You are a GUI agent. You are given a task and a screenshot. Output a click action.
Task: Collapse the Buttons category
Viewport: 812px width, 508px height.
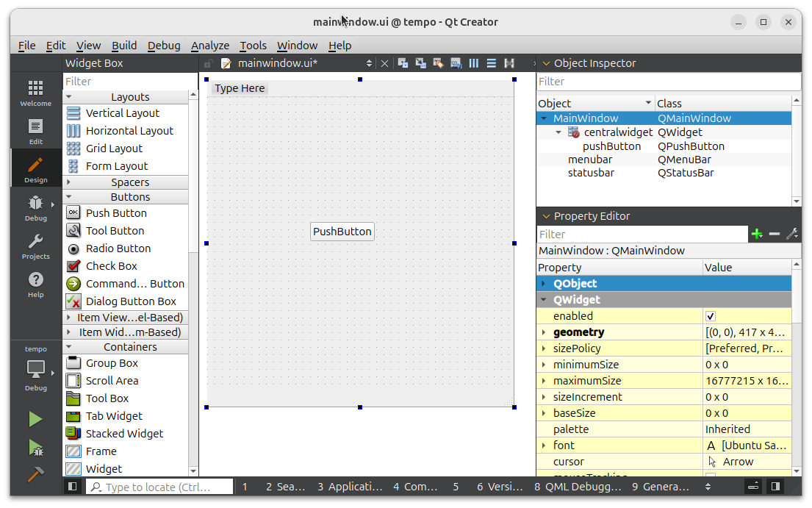[69, 197]
